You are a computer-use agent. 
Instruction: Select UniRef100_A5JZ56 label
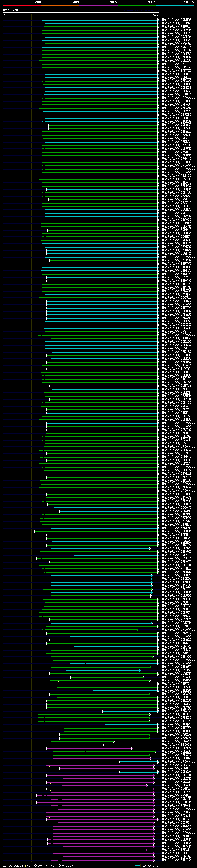[177, 623]
